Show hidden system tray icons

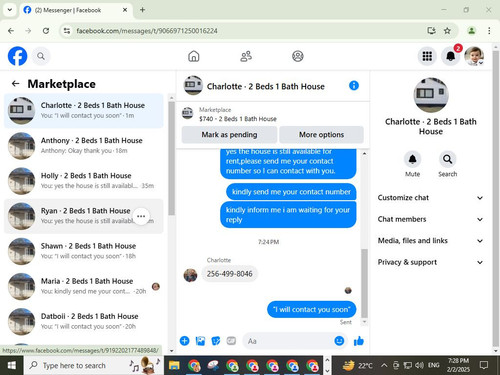tap(384, 366)
